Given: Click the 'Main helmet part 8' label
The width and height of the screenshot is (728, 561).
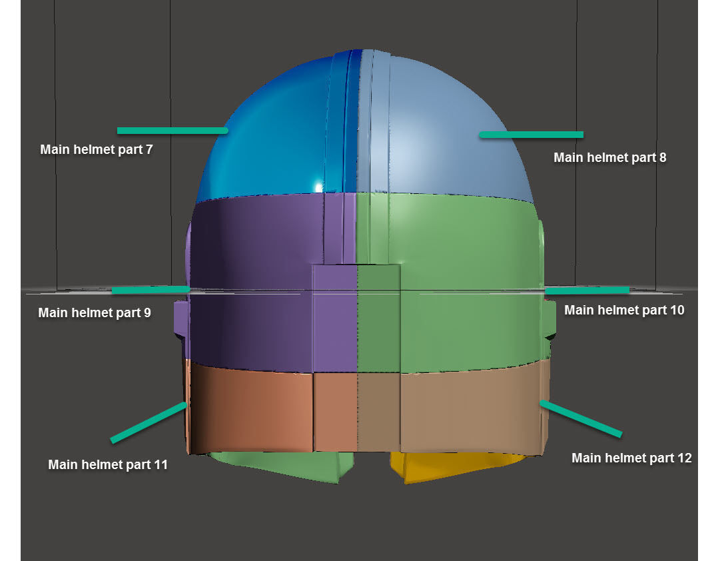Looking at the screenshot, I should (x=609, y=157).
